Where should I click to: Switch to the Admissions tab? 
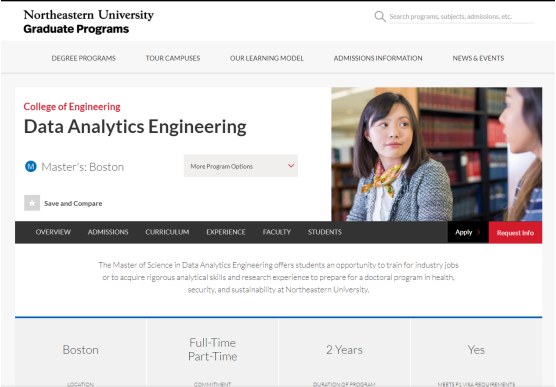[108, 232]
